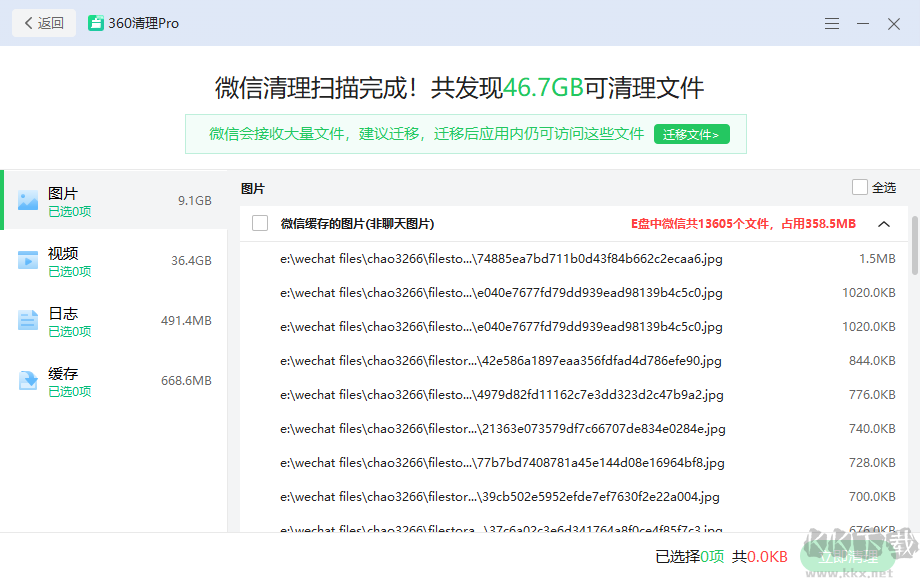Minimize the 360清理Pro window

pyautogui.click(x=863, y=23)
